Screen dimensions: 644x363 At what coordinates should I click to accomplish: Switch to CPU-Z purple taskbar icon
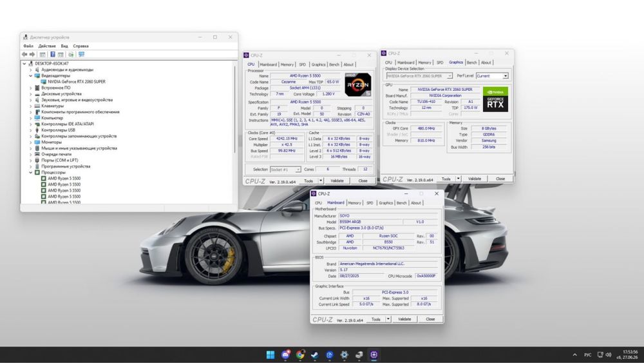click(374, 355)
